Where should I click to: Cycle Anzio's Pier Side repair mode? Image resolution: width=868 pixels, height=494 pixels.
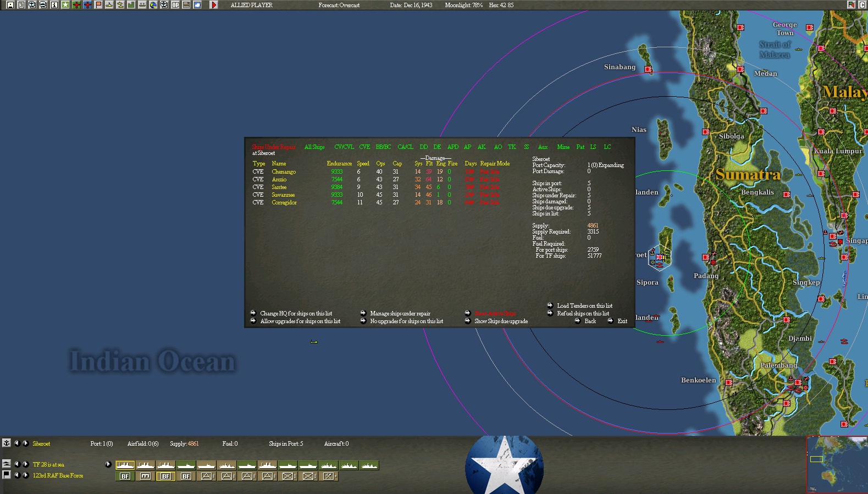coord(489,179)
